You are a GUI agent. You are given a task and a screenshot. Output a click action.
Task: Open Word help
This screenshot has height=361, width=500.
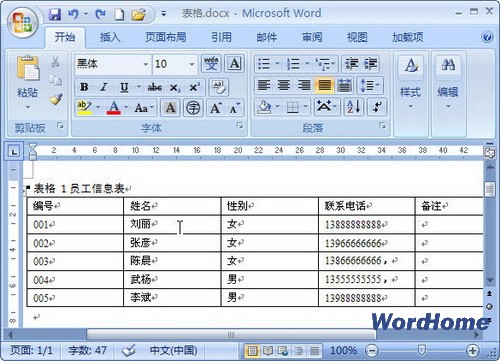[487, 37]
